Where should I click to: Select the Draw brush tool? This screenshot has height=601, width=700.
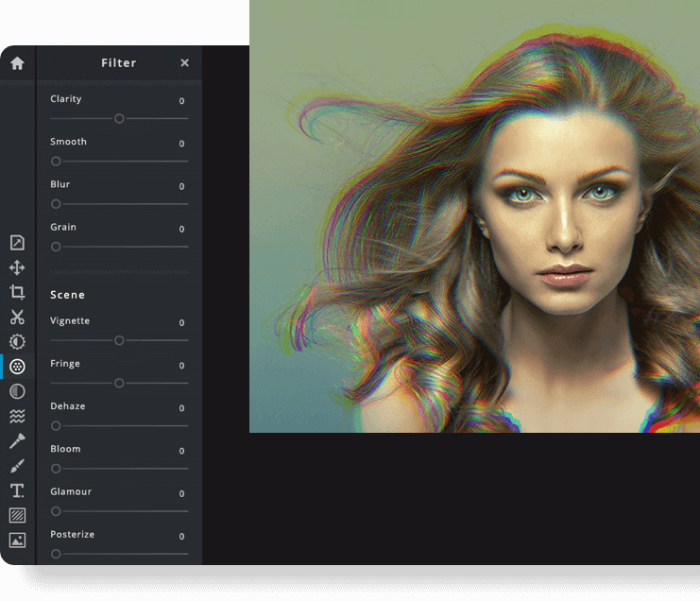pos(17,466)
